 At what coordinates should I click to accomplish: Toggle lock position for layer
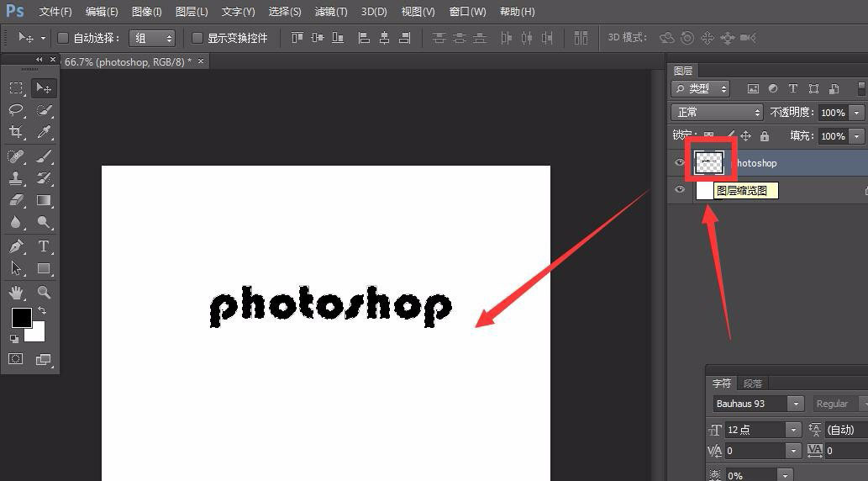pyautogui.click(x=745, y=135)
